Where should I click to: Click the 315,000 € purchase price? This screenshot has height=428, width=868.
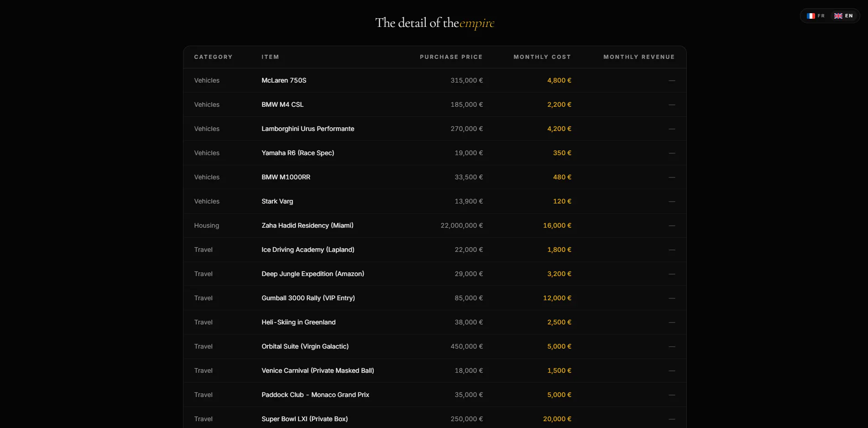466,80
